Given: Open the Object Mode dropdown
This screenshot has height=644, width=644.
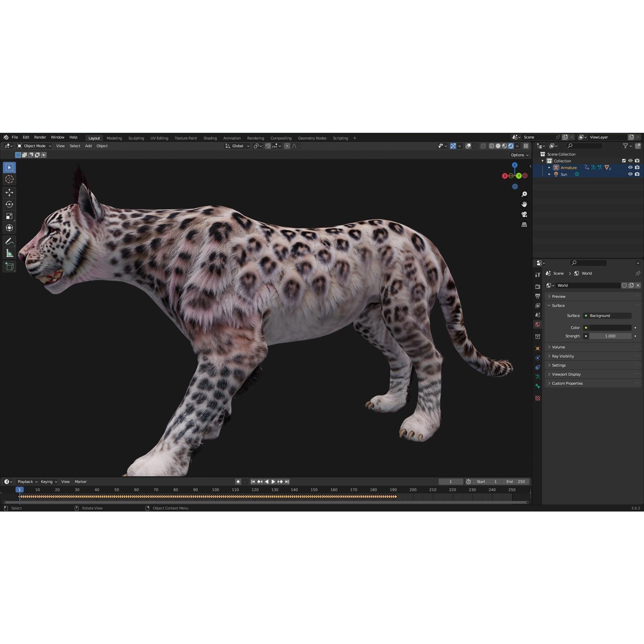Looking at the screenshot, I should [x=34, y=146].
